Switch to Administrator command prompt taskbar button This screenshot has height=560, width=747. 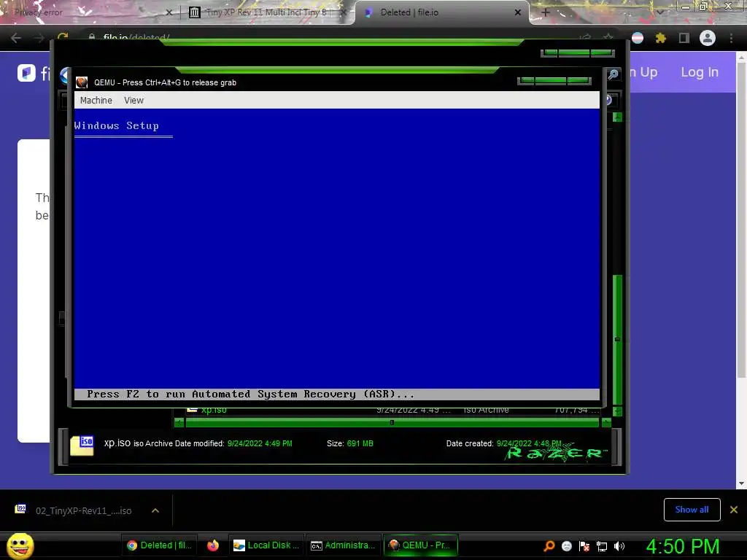343,545
